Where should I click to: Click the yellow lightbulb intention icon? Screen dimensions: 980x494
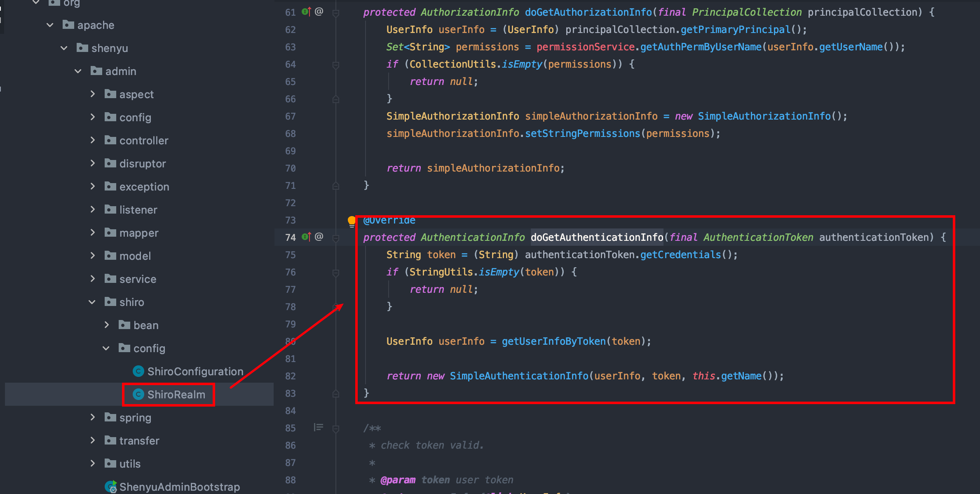coord(352,221)
